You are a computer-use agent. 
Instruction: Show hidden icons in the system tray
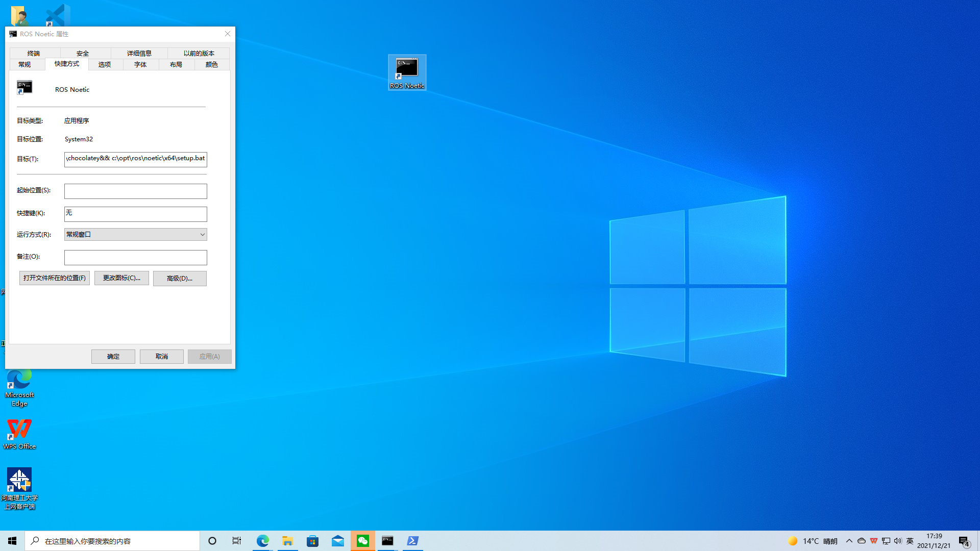click(x=849, y=541)
